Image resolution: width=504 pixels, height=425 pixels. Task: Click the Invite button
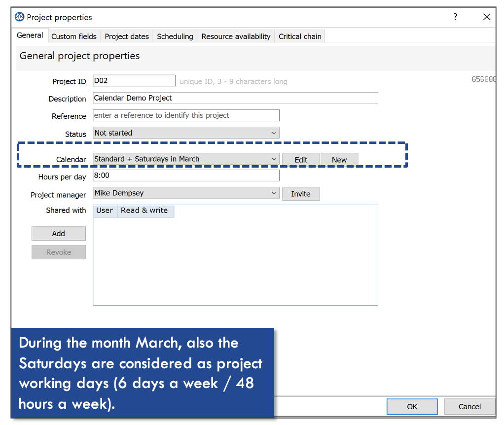click(x=301, y=194)
